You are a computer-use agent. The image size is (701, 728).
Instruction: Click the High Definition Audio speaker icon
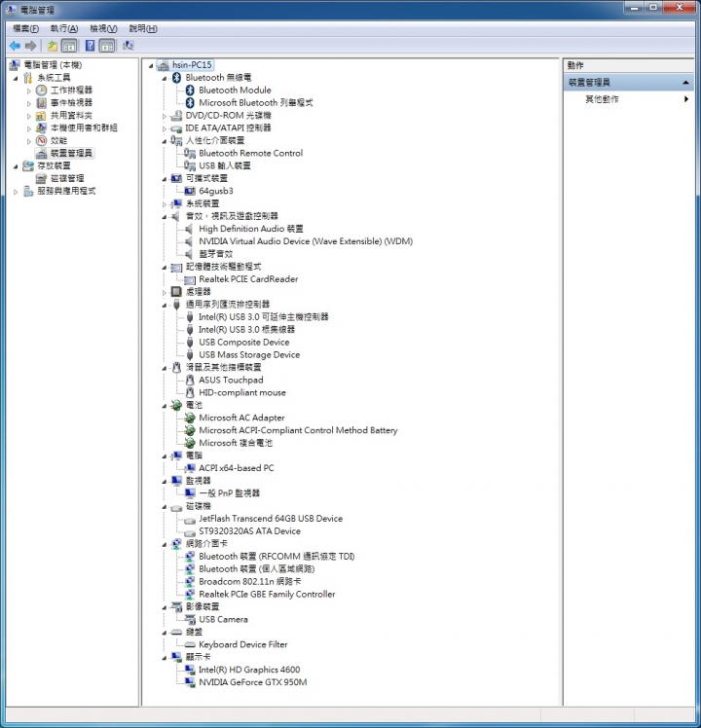(x=189, y=229)
